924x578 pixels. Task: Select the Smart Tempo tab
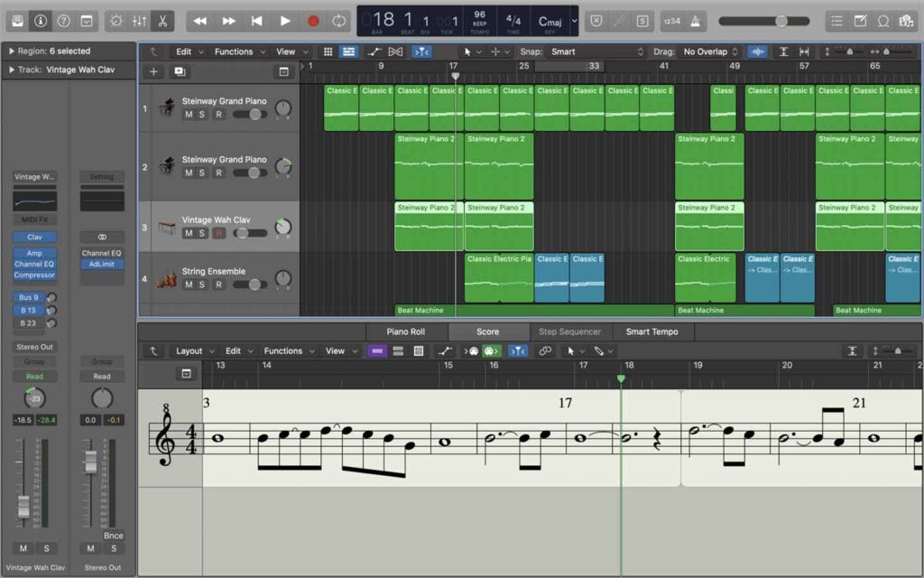click(x=651, y=331)
